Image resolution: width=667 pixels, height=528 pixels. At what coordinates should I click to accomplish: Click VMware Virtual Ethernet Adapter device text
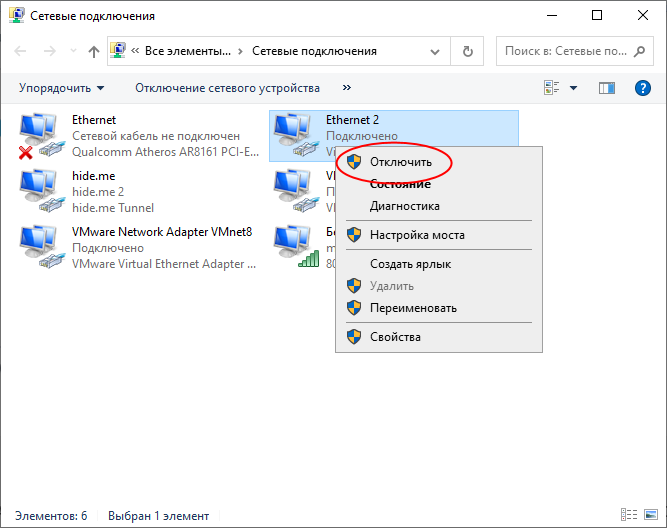164,264
